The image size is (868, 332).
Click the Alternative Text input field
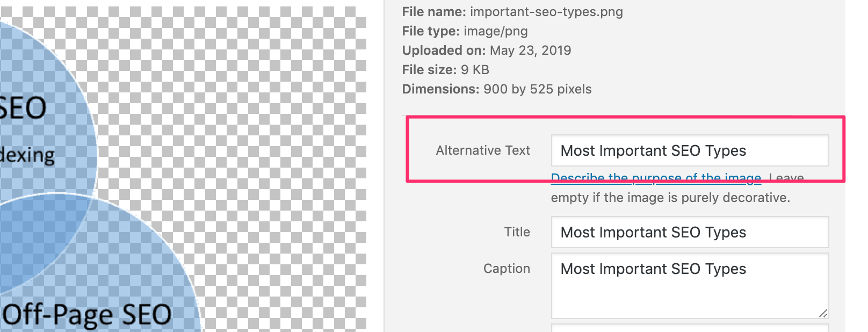coord(690,150)
